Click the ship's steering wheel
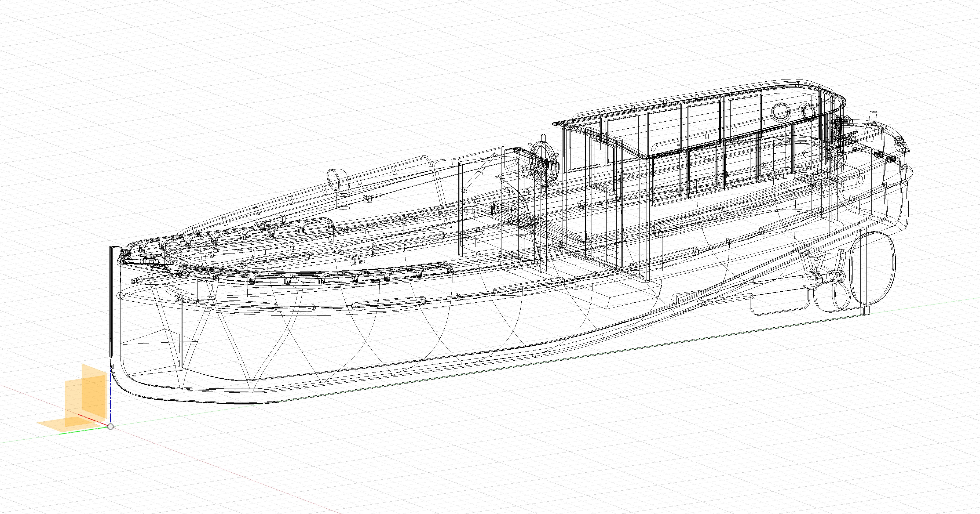Viewport: 980px width, 514px height. point(543,163)
